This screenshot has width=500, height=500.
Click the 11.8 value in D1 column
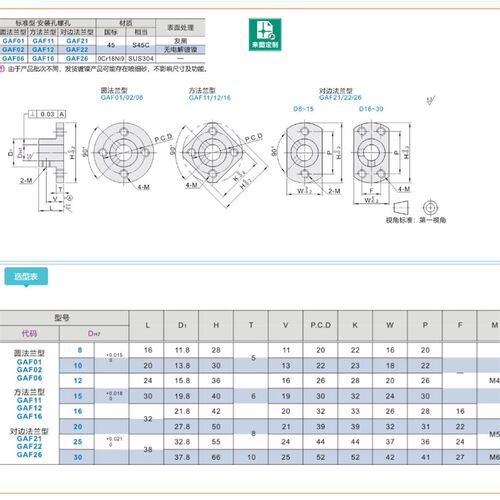pyautogui.click(x=182, y=350)
